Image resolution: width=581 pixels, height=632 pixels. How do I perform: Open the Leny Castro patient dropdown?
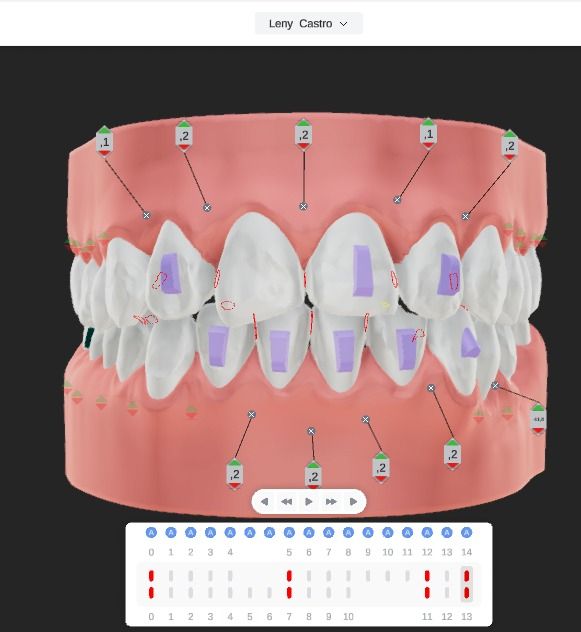point(308,24)
